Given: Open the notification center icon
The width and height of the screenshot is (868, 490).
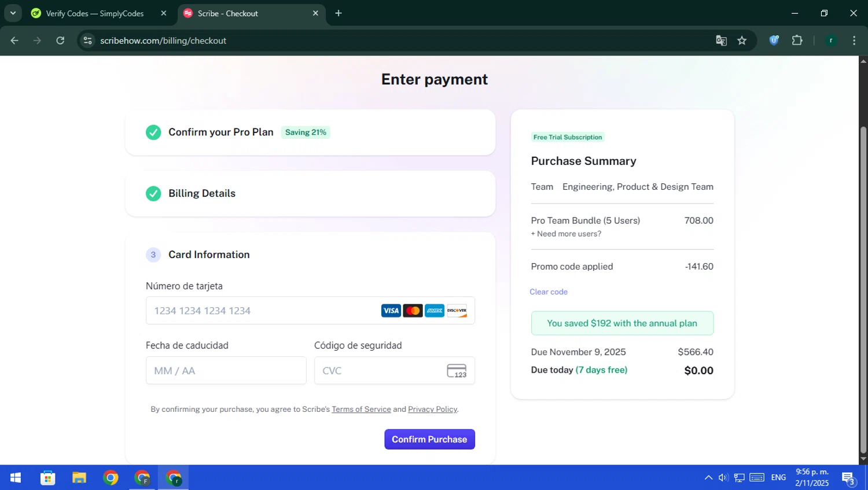Looking at the screenshot, I should click(849, 478).
